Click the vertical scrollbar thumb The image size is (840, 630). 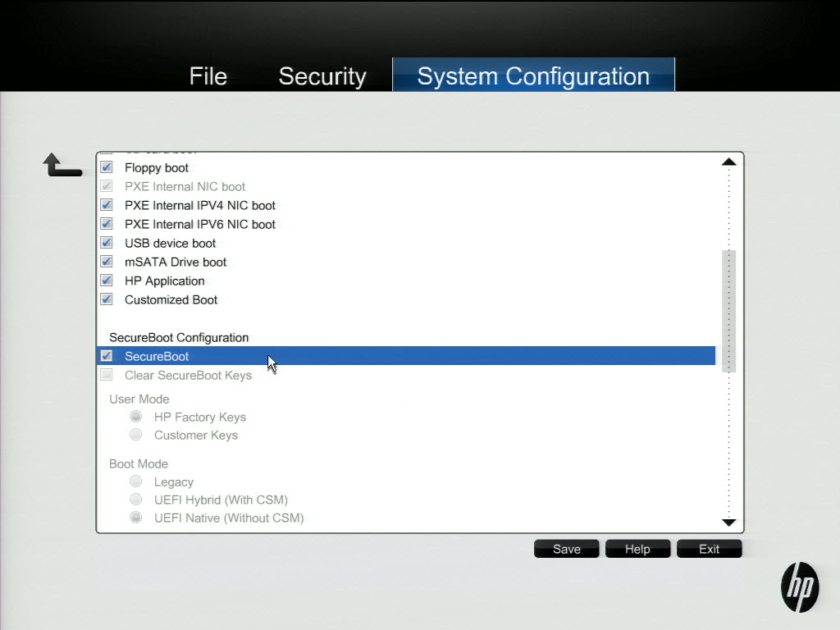click(728, 310)
